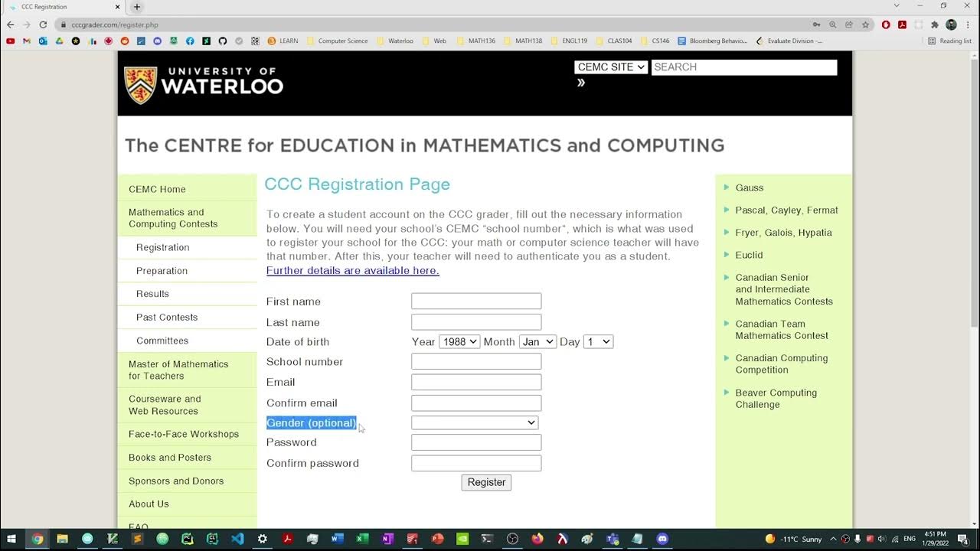The image size is (980, 551).
Task: Open Discord from the taskbar
Action: click(662, 539)
